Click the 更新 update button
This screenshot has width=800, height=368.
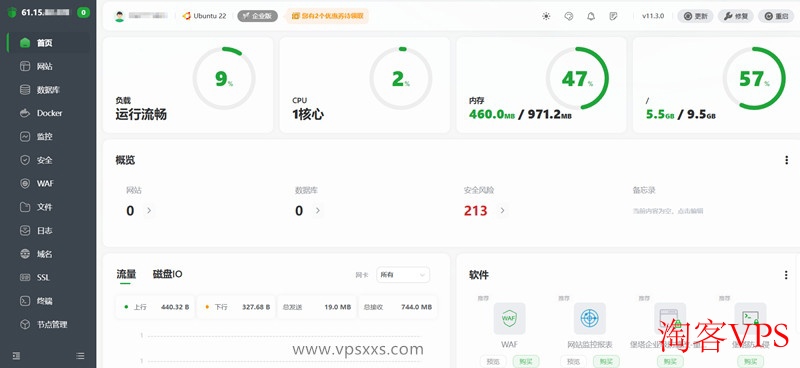point(695,16)
